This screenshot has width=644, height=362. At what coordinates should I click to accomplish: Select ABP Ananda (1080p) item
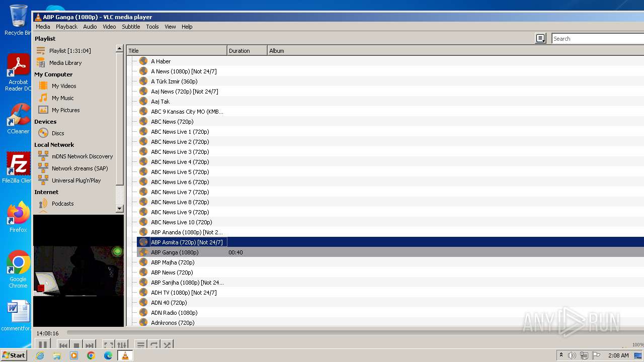(187, 232)
